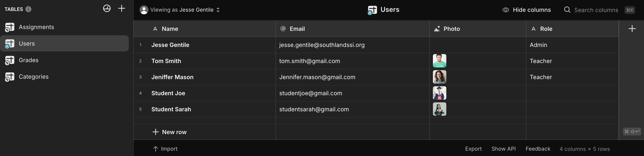Add a new table with the sidebar plus icon
Viewport: 644px width, 156px height.
tap(121, 8)
